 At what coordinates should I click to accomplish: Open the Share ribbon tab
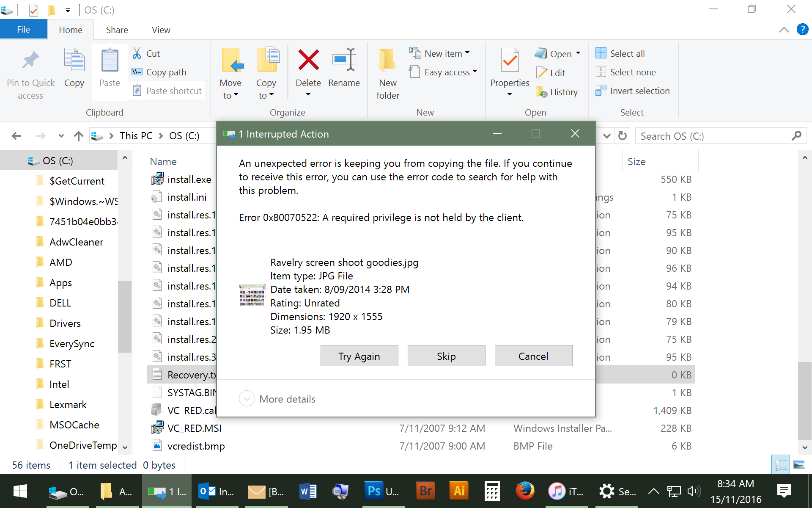tap(117, 30)
